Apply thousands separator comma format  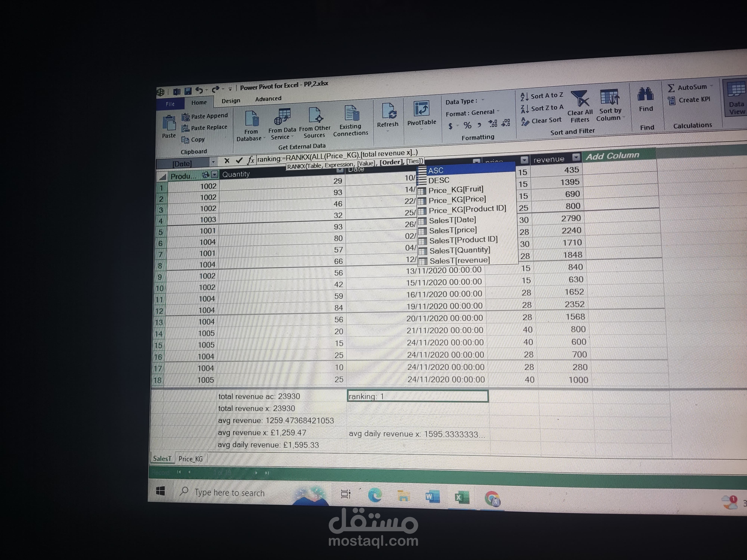(x=480, y=125)
